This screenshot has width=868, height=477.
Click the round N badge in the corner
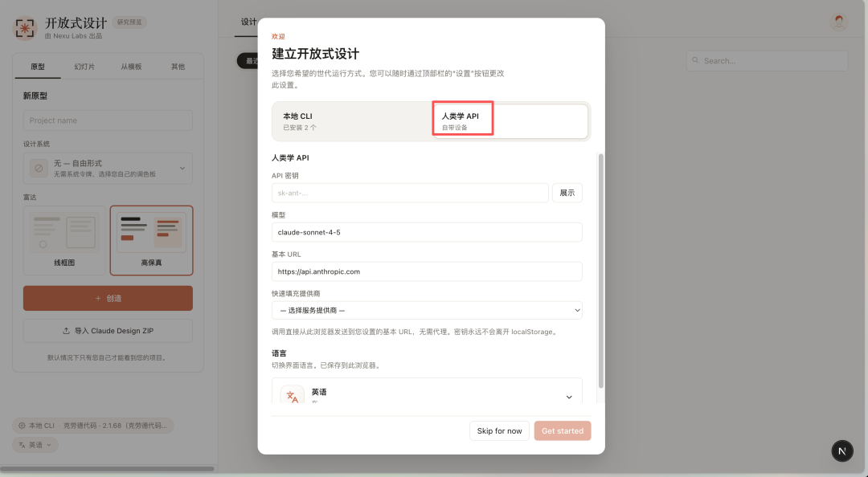point(842,450)
